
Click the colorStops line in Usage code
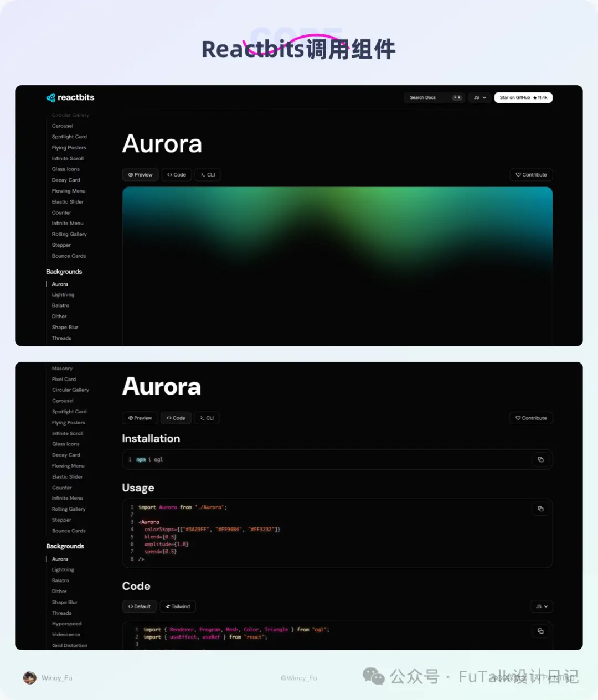pos(212,530)
